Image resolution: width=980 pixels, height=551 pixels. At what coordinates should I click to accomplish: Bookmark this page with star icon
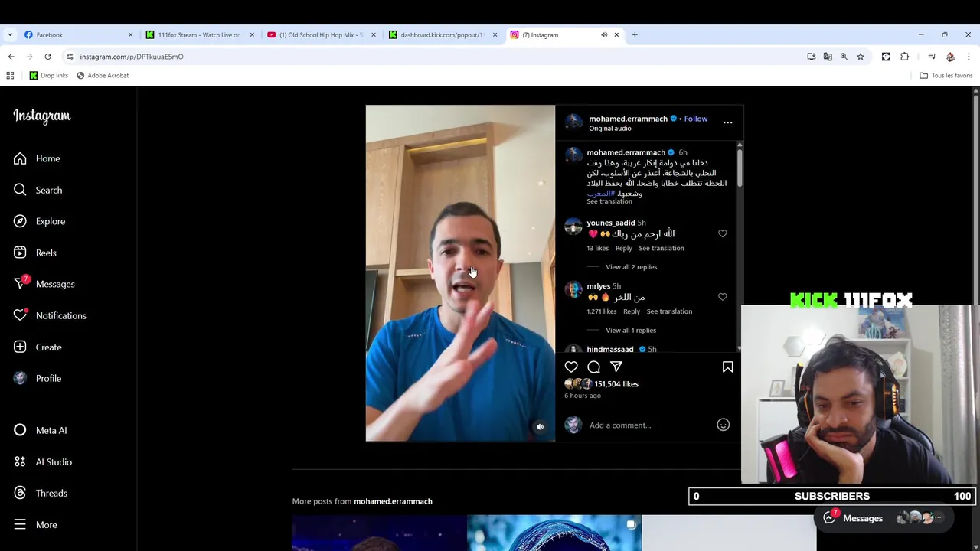tap(861, 57)
